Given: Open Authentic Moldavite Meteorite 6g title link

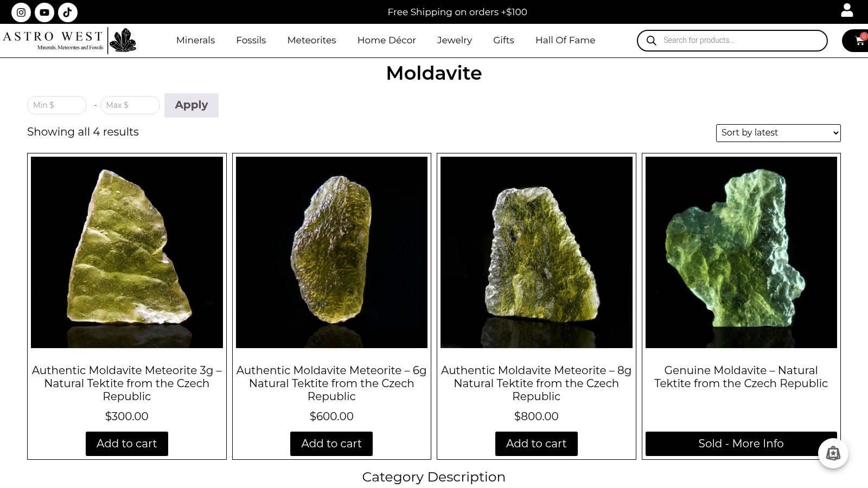Looking at the screenshot, I should pyautogui.click(x=331, y=383).
